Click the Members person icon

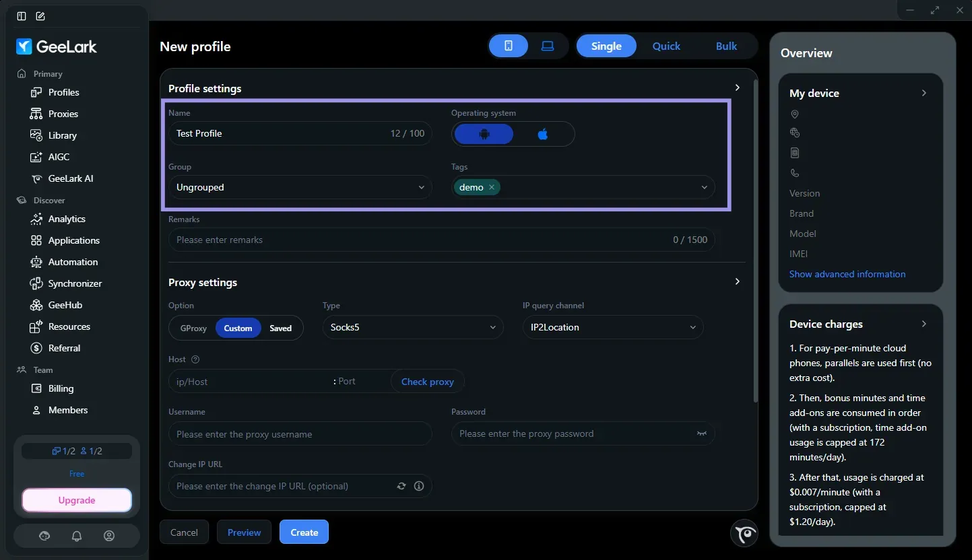pos(36,410)
